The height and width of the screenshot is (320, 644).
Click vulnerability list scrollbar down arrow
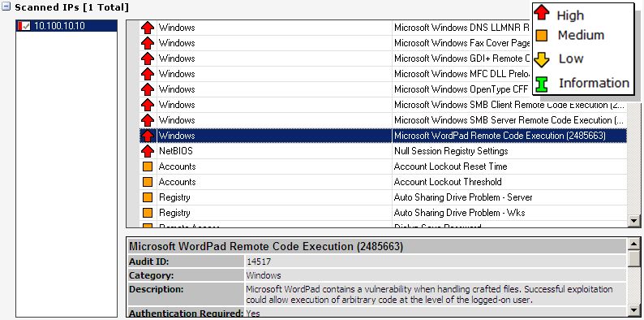pyautogui.click(x=634, y=221)
